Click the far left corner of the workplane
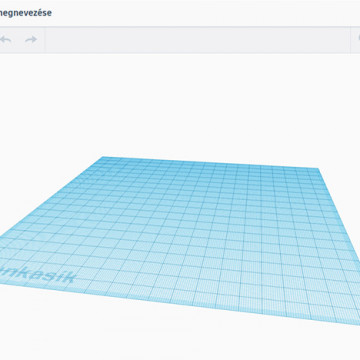 (x=102, y=157)
